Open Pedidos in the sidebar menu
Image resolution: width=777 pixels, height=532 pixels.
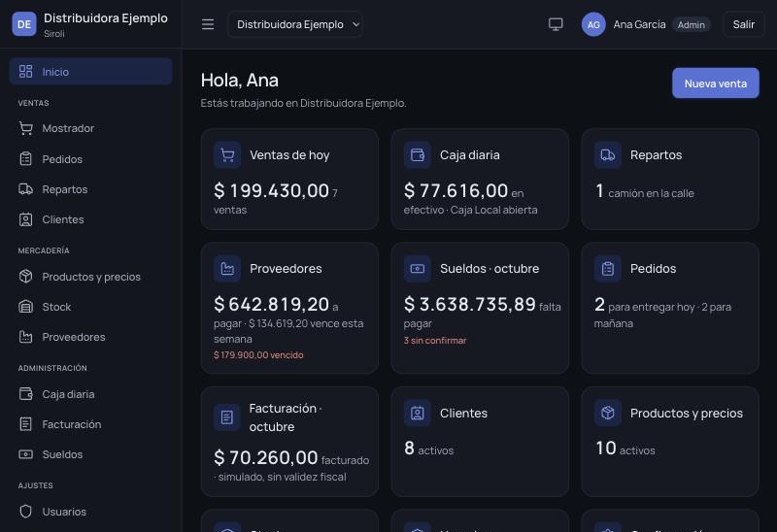tap(90, 159)
